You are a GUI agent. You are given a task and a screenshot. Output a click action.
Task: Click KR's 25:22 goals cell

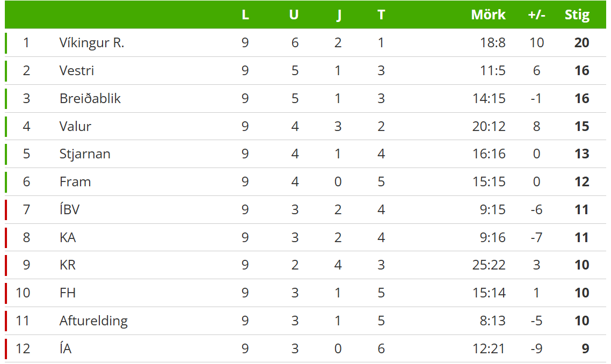(489, 265)
